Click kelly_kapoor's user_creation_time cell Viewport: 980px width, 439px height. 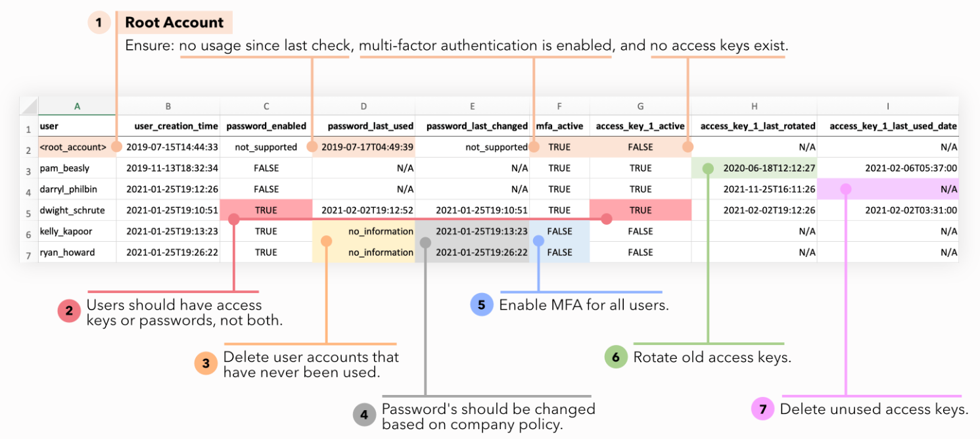(168, 231)
